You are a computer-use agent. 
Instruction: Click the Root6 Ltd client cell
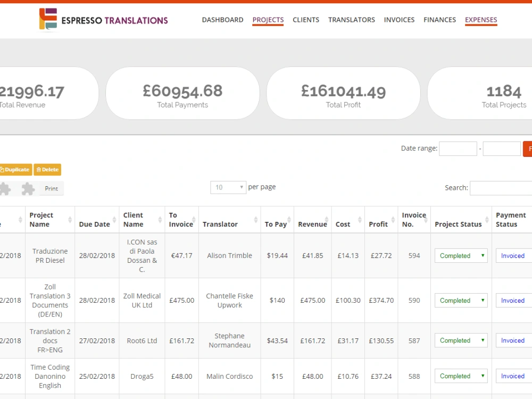142,340
